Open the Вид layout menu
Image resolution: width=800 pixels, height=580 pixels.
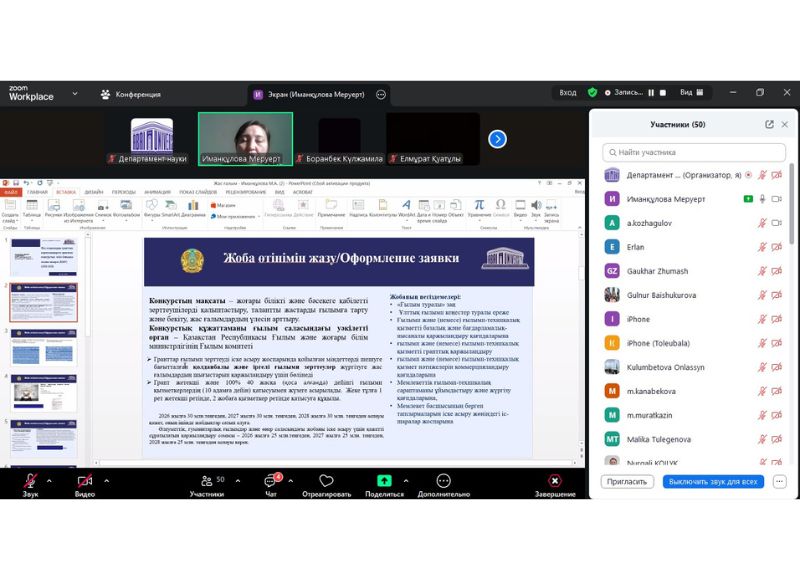point(690,93)
